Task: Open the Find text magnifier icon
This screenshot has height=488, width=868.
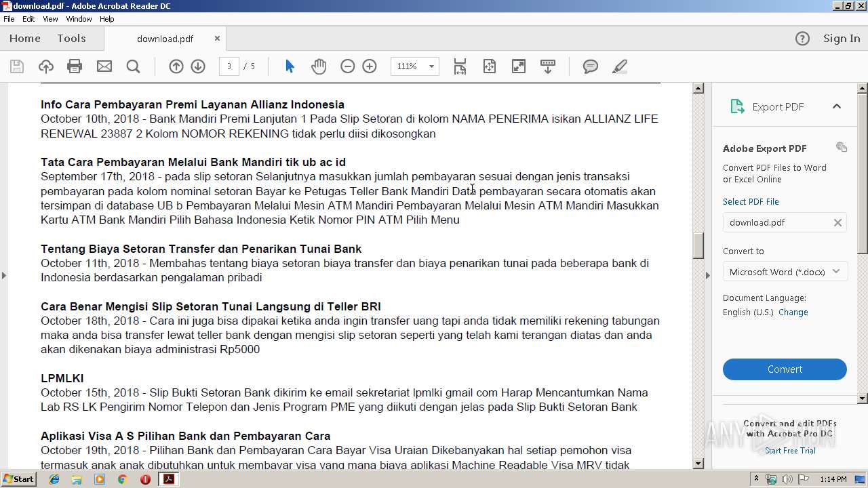Action: [134, 66]
